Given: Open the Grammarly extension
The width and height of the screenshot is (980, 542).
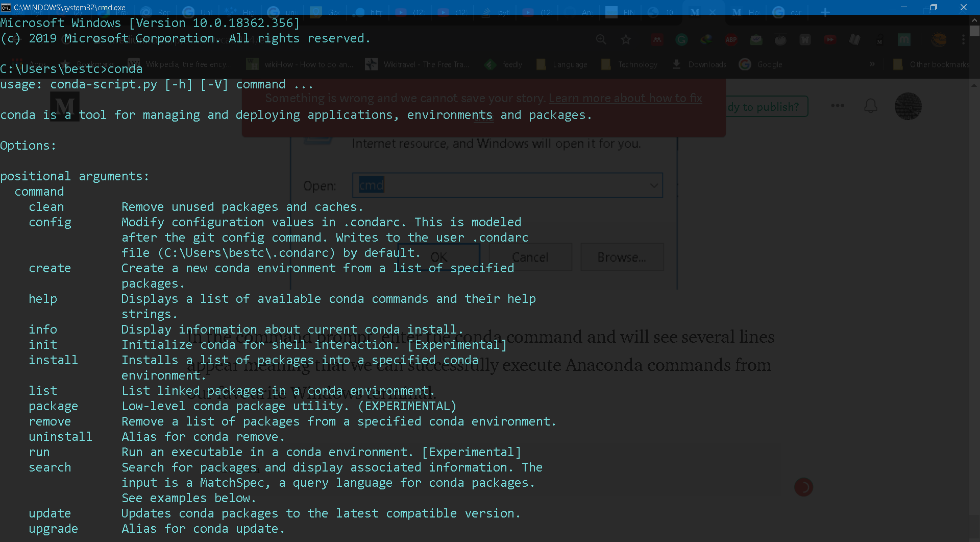Looking at the screenshot, I should 682,39.
